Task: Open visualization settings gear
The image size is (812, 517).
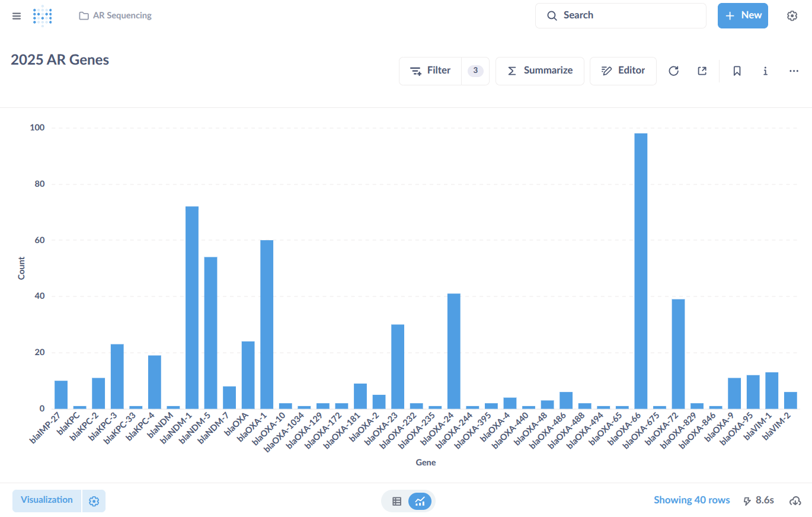Action: [94, 501]
